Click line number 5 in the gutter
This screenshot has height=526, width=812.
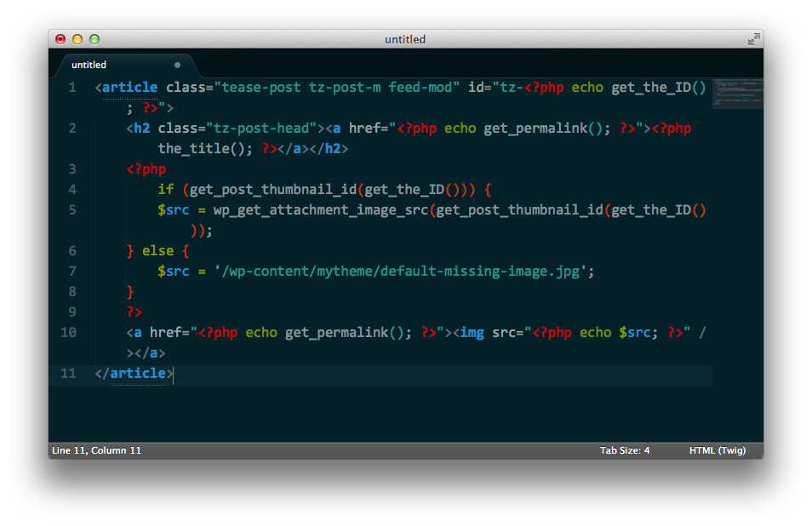[x=72, y=210]
